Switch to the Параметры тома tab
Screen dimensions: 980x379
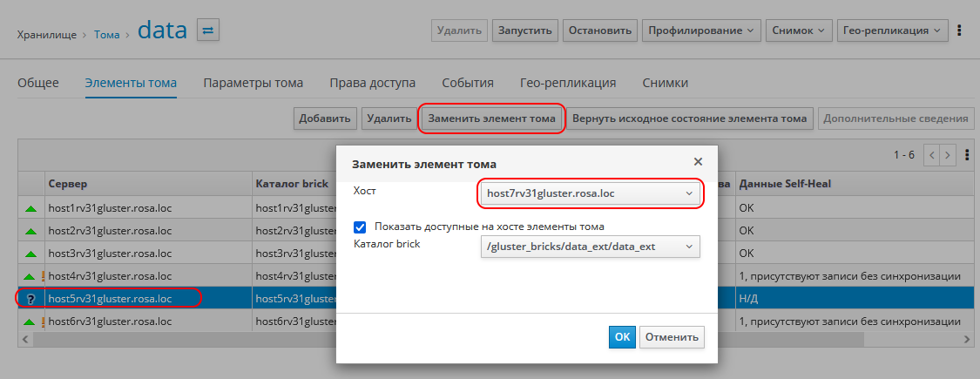253,83
